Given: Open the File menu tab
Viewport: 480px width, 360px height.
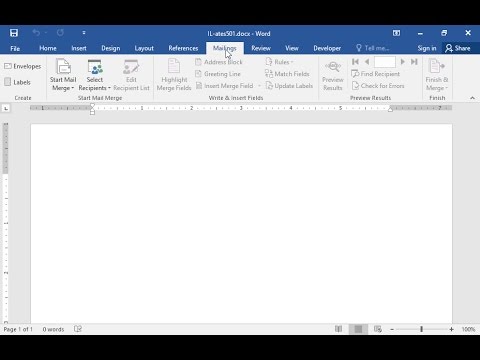Looking at the screenshot, I should [x=15, y=48].
